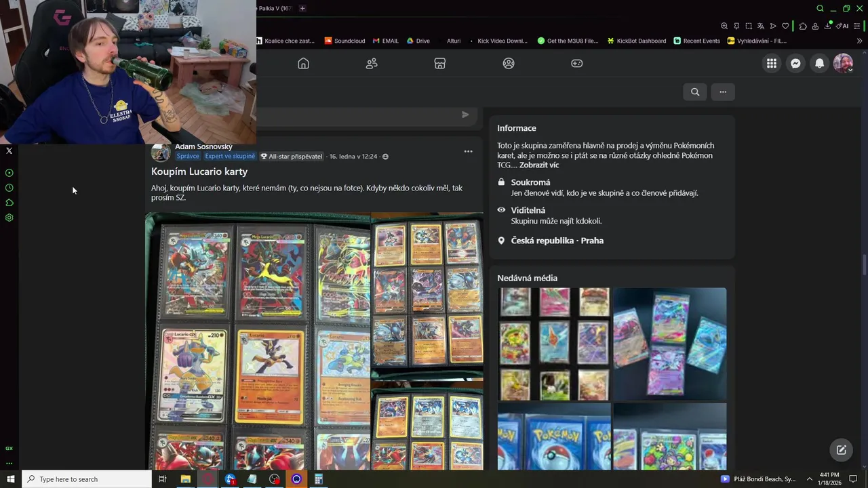
Task: Open account profile picture menu
Action: [x=843, y=63]
